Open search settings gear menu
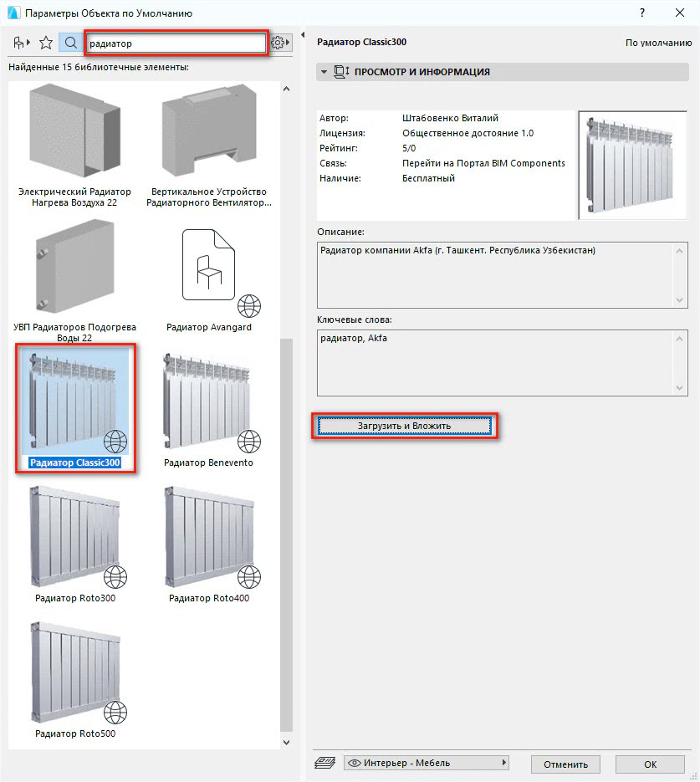700x782 pixels. [283, 42]
